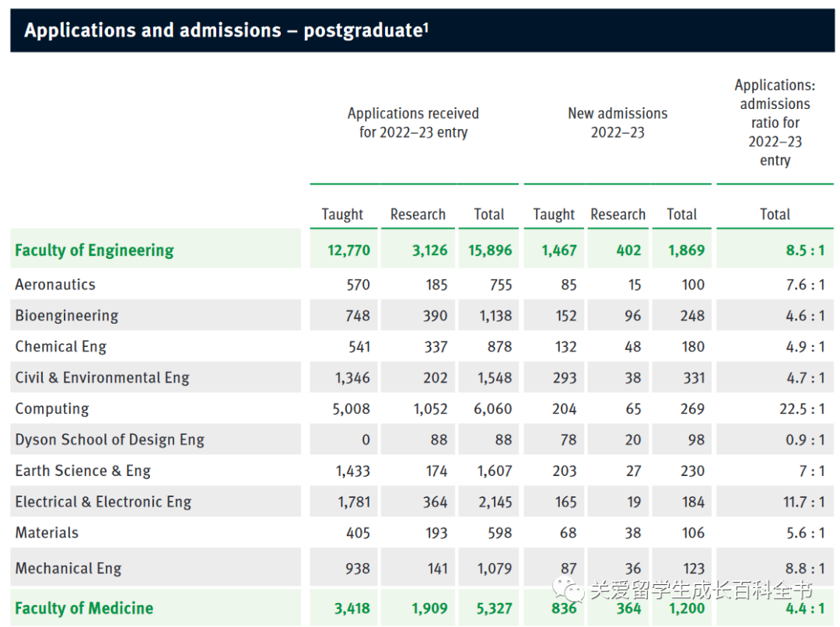Click Faculty of Engineering value 3,126
The image size is (840, 627).
pyautogui.click(x=429, y=250)
